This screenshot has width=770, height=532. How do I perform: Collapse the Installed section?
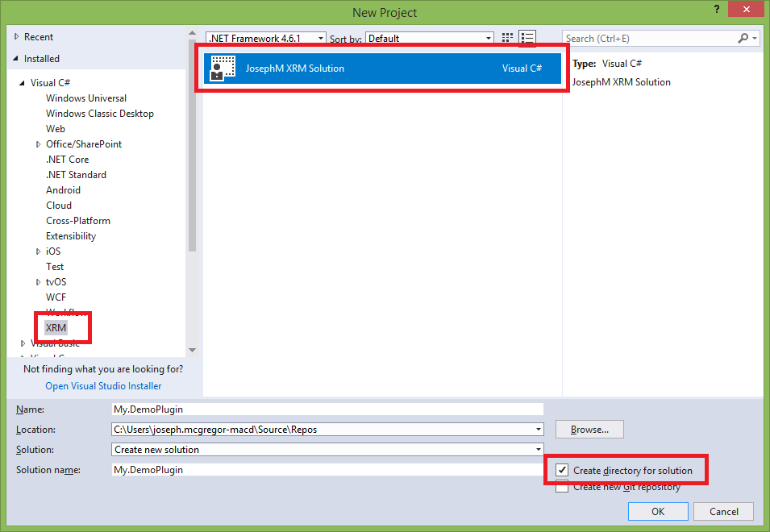(x=16, y=59)
